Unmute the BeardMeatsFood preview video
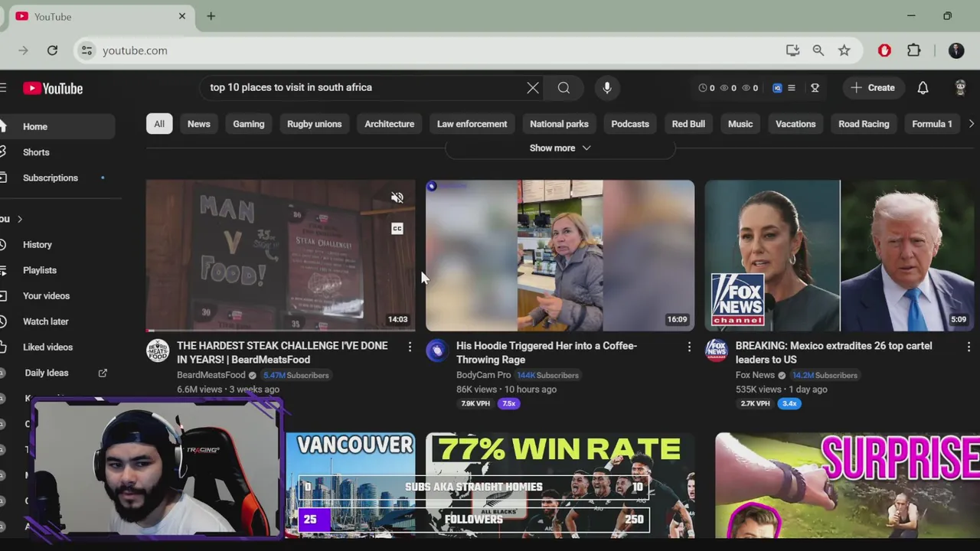 397,198
